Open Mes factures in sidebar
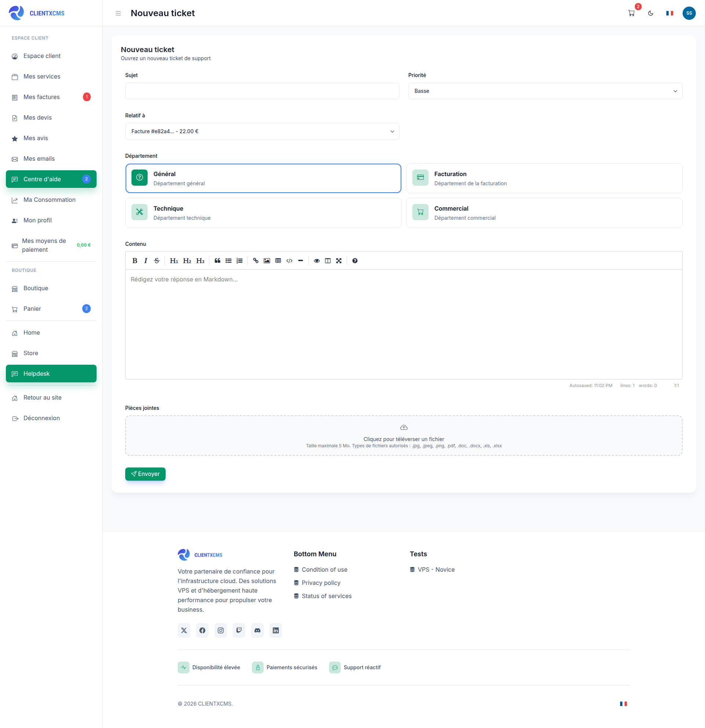This screenshot has height=728, width=705. click(51, 97)
